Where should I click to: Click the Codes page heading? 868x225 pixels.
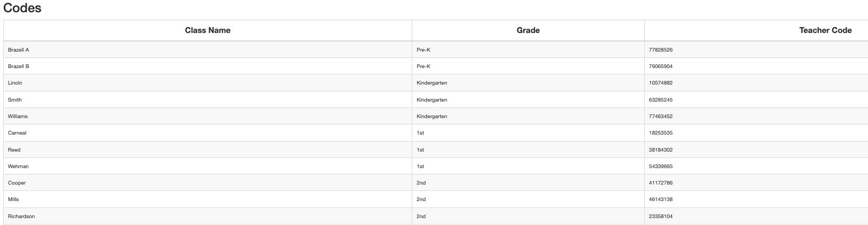pyautogui.click(x=22, y=8)
